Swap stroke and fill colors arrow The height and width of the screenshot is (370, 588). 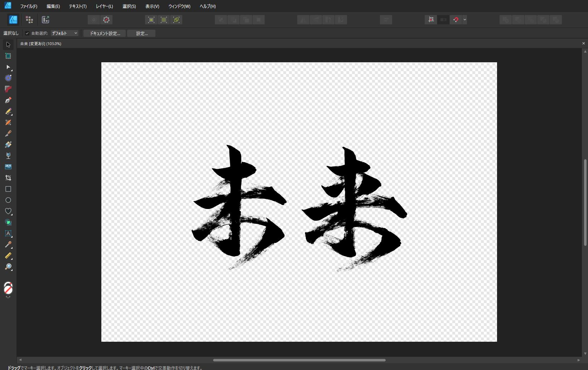coord(8,297)
